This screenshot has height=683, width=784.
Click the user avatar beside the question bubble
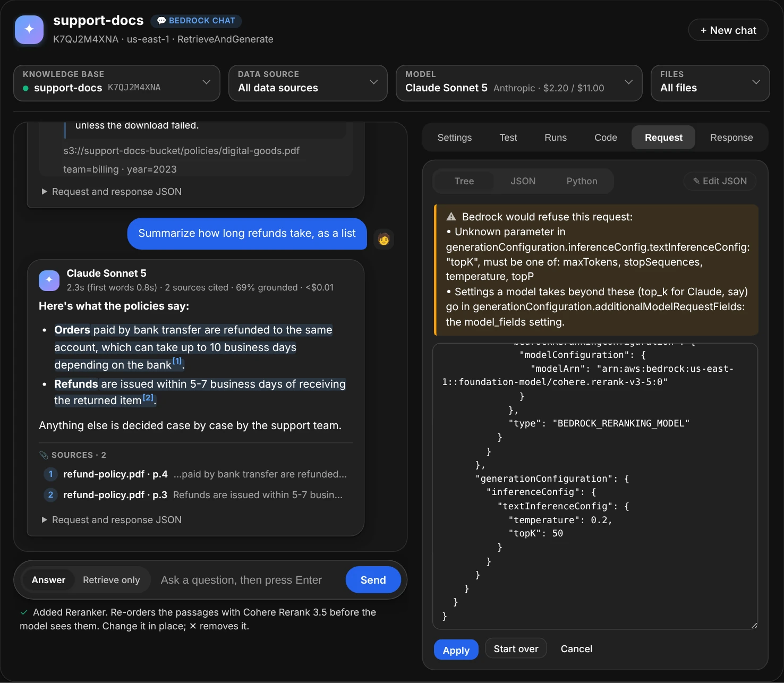(384, 239)
